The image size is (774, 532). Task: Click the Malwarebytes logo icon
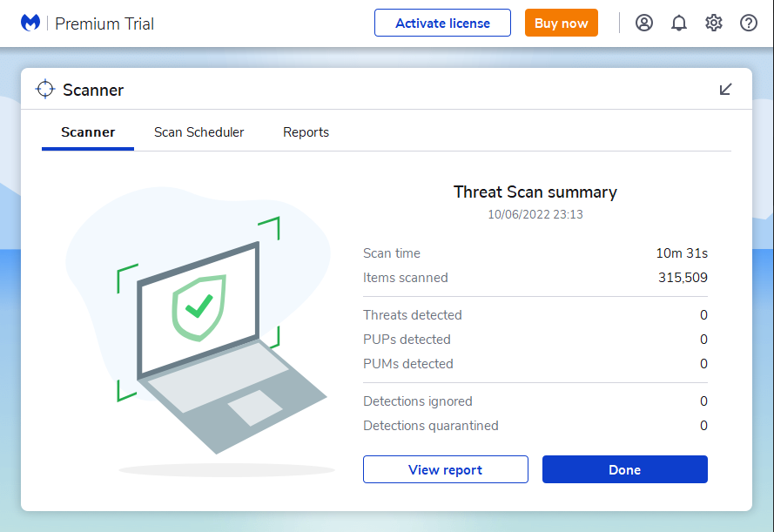[31, 24]
